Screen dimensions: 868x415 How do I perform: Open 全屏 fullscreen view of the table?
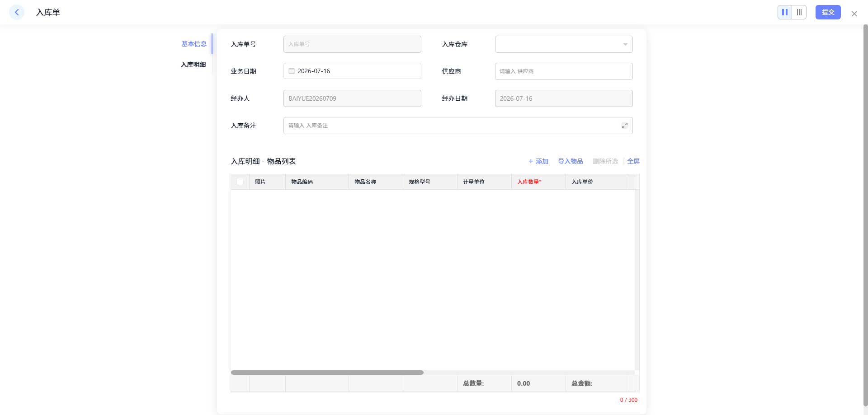pyautogui.click(x=633, y=161)
